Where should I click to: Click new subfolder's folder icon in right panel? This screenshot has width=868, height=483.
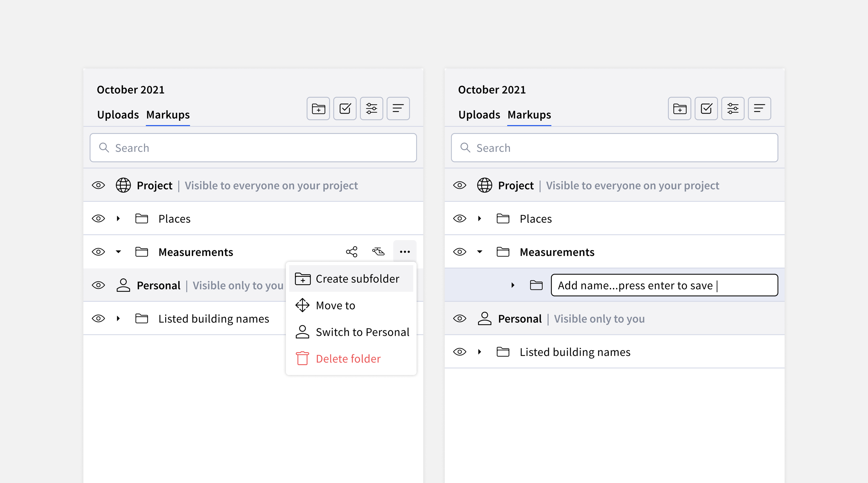[536, 285]
